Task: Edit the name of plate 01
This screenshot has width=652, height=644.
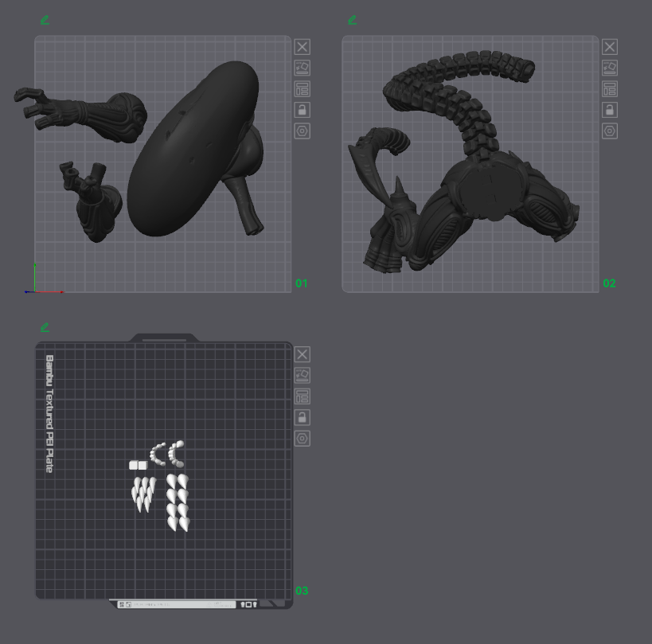Action: tap(45, 20)
